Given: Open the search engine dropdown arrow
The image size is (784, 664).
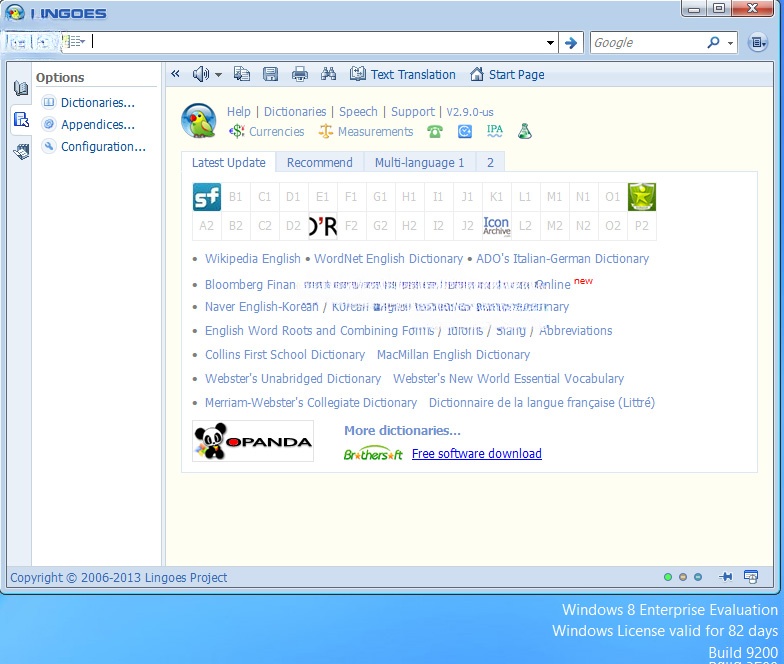Looking at the screenshot, I should coord(730,43).
